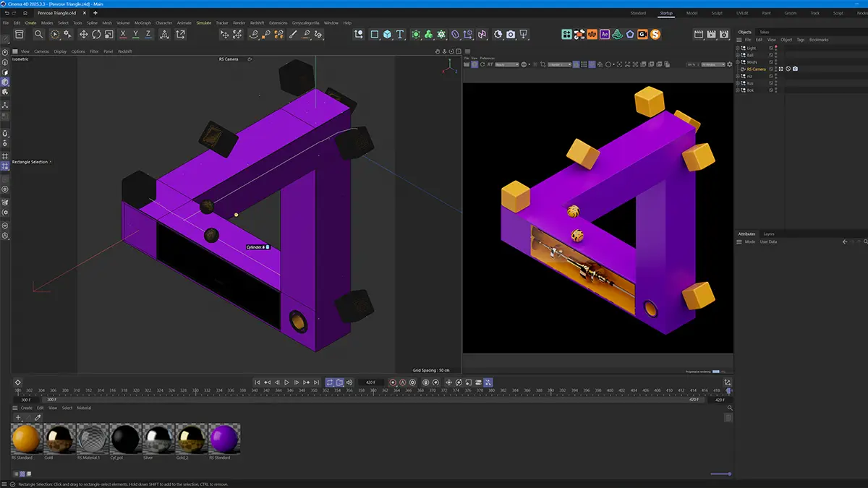The height and width of the screenshot is (488, 868).
Task: Switch to the Sculpt layout tab
Action: pos(716,13)
